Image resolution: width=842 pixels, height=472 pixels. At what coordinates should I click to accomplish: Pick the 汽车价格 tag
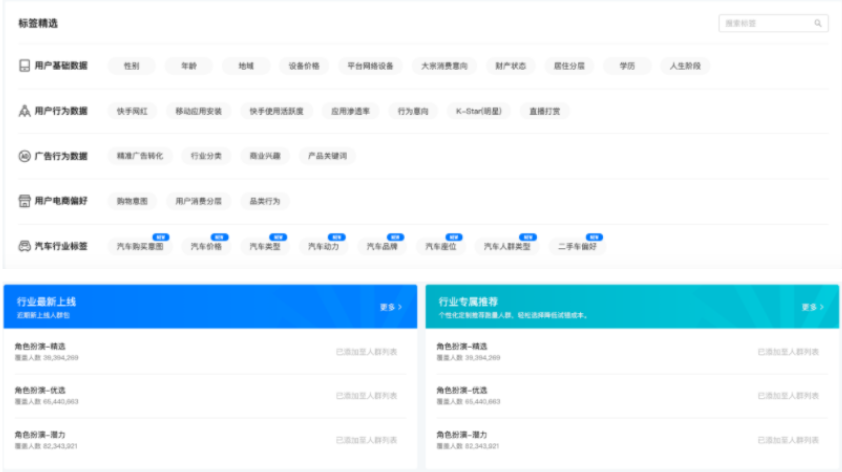[206, 246]
